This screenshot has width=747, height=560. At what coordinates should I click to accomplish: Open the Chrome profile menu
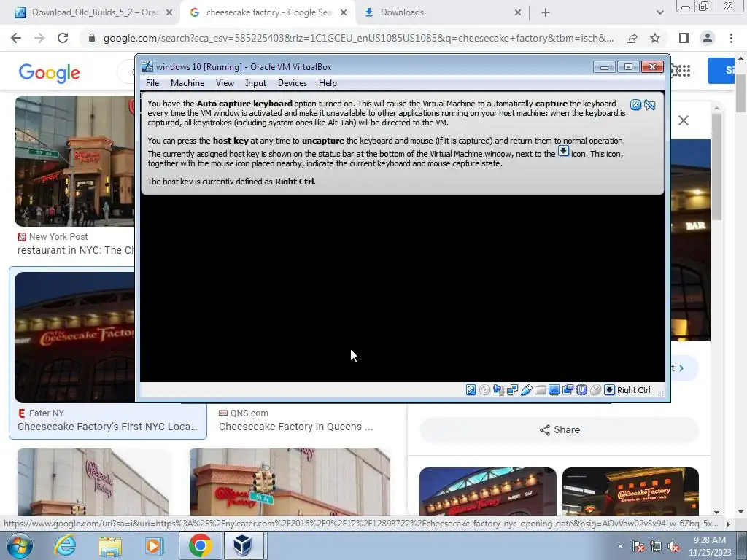(708, 38)
